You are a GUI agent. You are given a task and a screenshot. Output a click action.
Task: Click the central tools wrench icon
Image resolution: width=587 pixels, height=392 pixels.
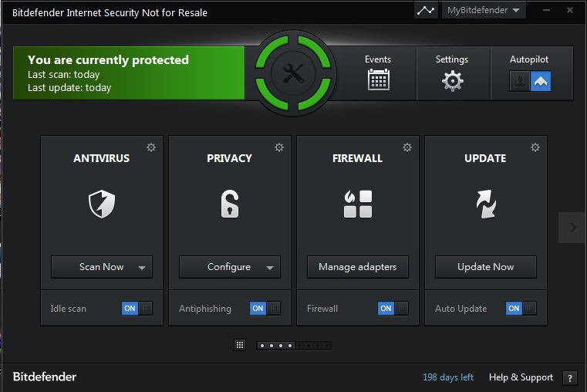pos(293,74)
